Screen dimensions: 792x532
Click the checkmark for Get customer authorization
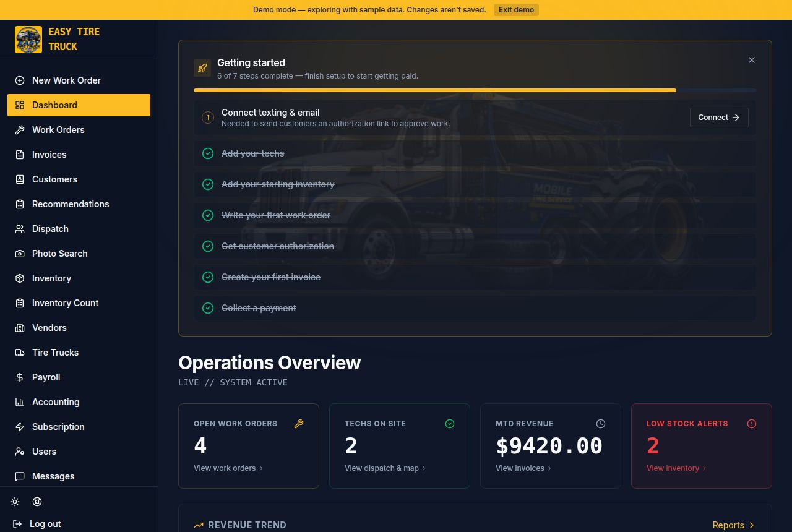click(x=208, y=246)
